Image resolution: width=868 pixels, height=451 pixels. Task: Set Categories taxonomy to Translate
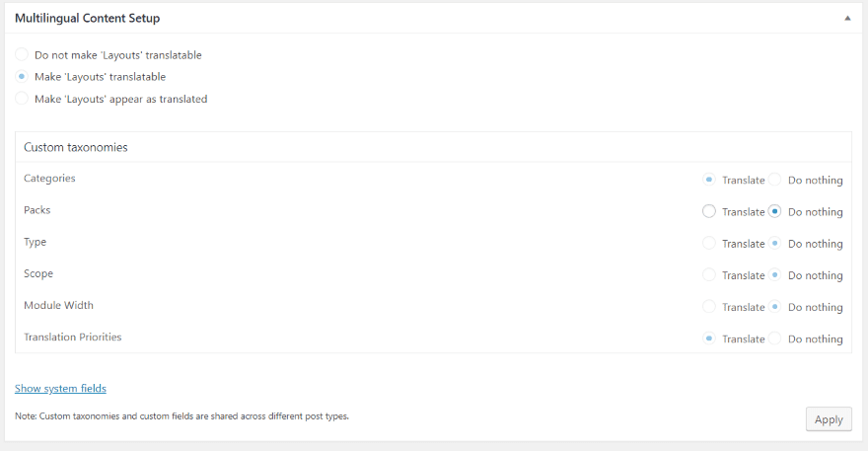(708, 180)
